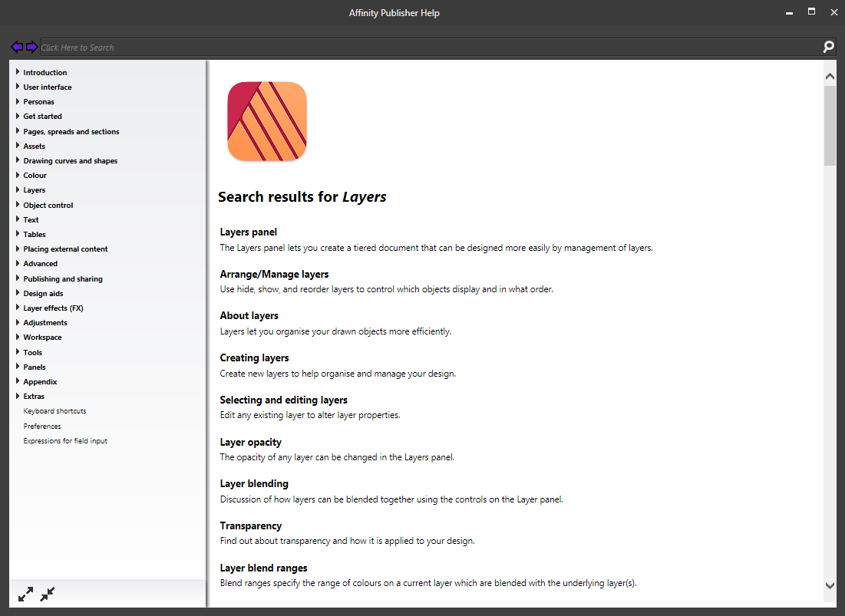Viewport: 845px width, 616px height.
Task: Expand the Tables topic arrow
Action: (x=17, y=234)
